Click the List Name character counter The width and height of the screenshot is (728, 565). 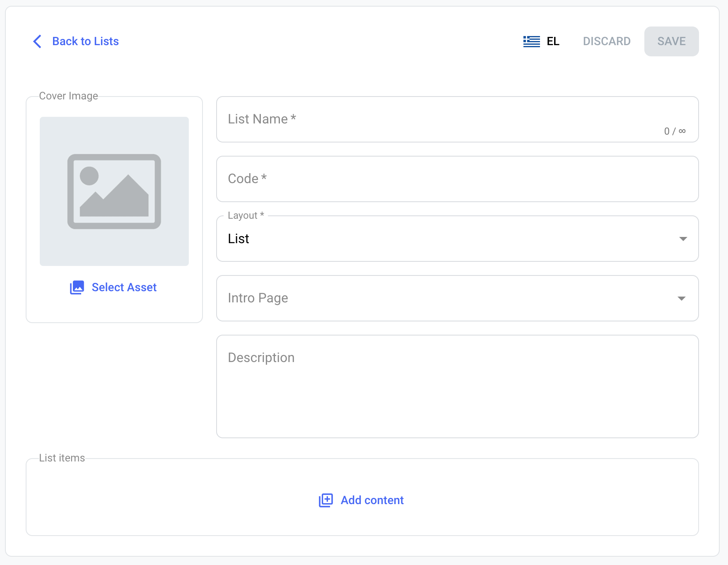675,131
